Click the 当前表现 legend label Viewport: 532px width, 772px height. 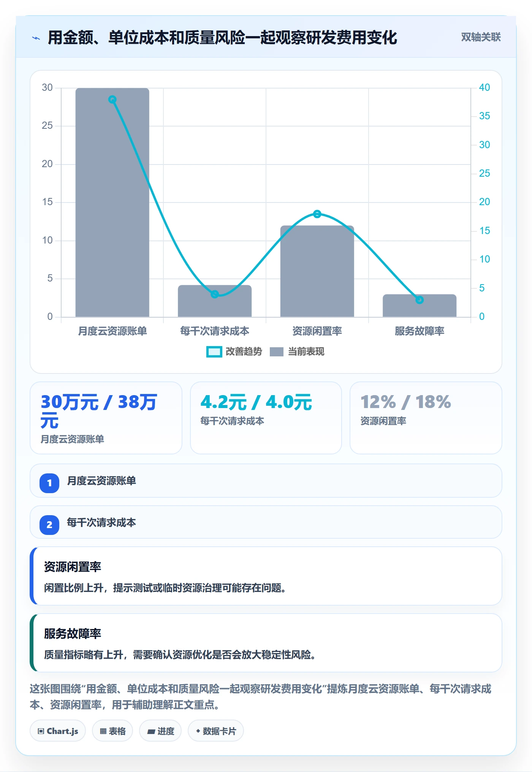[x=306, y=352]
